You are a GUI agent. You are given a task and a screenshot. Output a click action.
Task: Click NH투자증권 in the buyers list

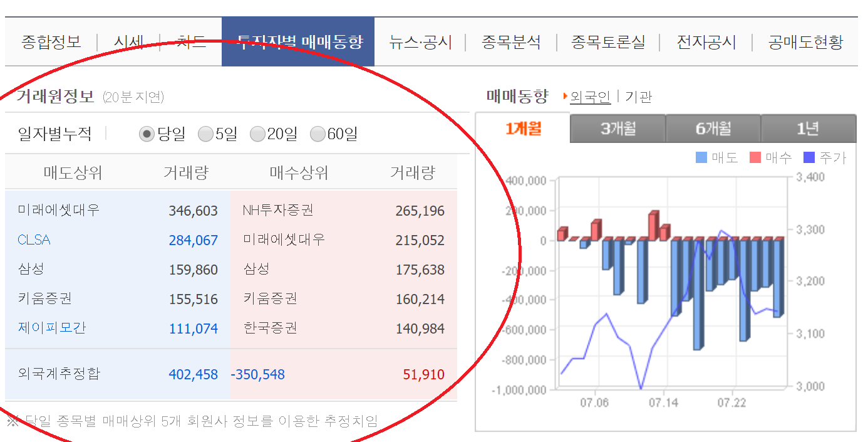pyautogui.click(x=278, y=210)
